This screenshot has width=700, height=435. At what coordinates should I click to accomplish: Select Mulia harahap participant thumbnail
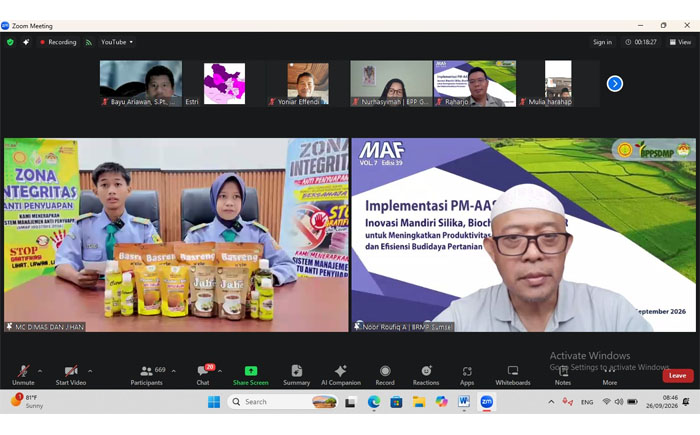coord(558,83)
